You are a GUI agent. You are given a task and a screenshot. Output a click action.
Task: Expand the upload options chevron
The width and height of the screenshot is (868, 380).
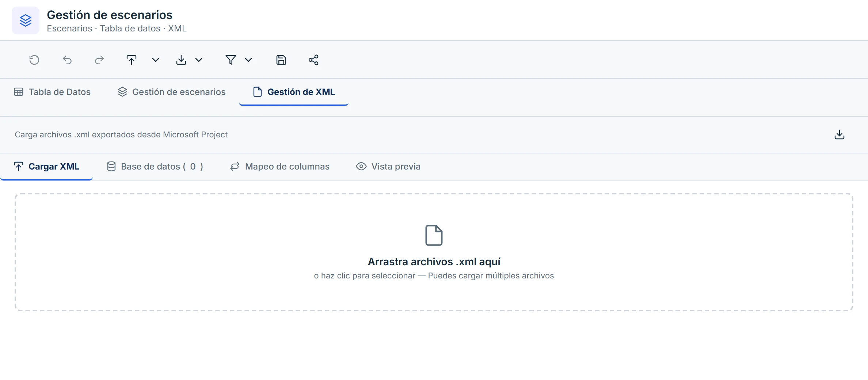[x=156, y=60]
